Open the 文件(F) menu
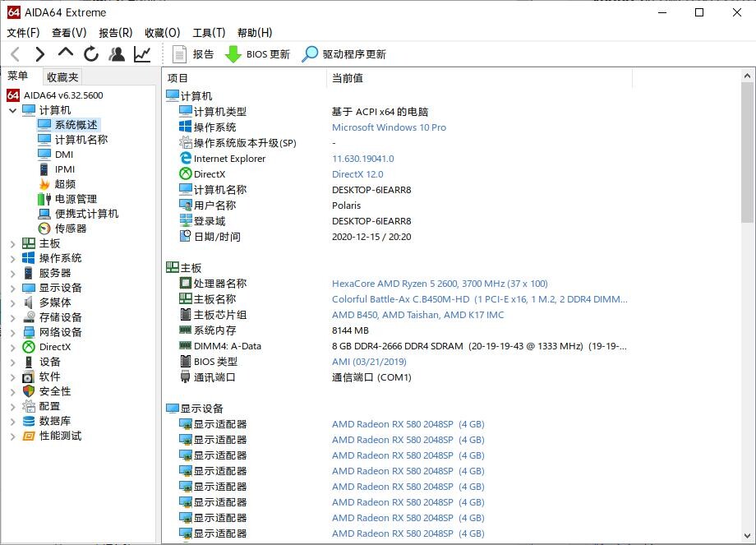This screenshot has width=756, height=545. (23, 33)
